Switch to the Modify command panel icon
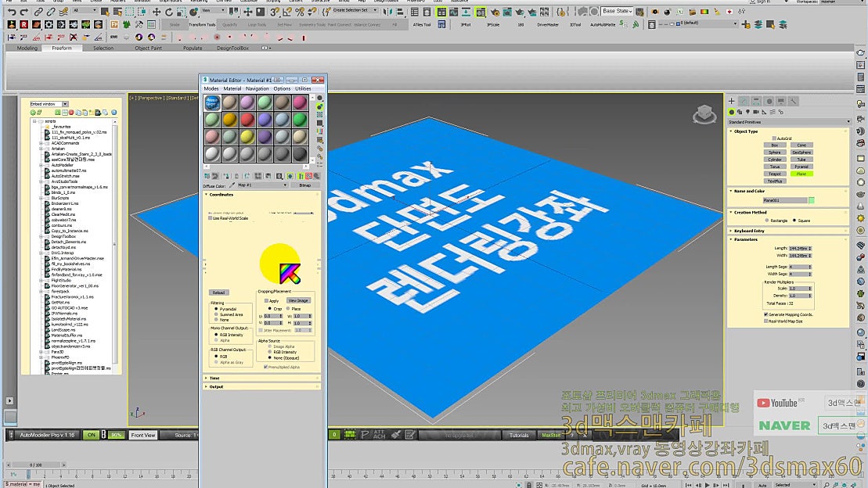The width and height of the screenshot is (868, 488). 743,101
